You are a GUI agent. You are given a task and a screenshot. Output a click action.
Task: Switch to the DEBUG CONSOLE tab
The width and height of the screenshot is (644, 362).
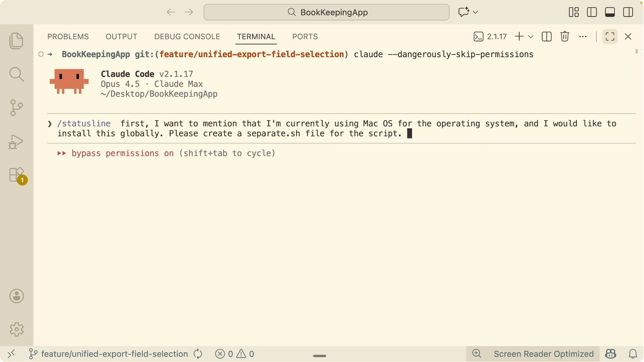[x=187, y=37]
